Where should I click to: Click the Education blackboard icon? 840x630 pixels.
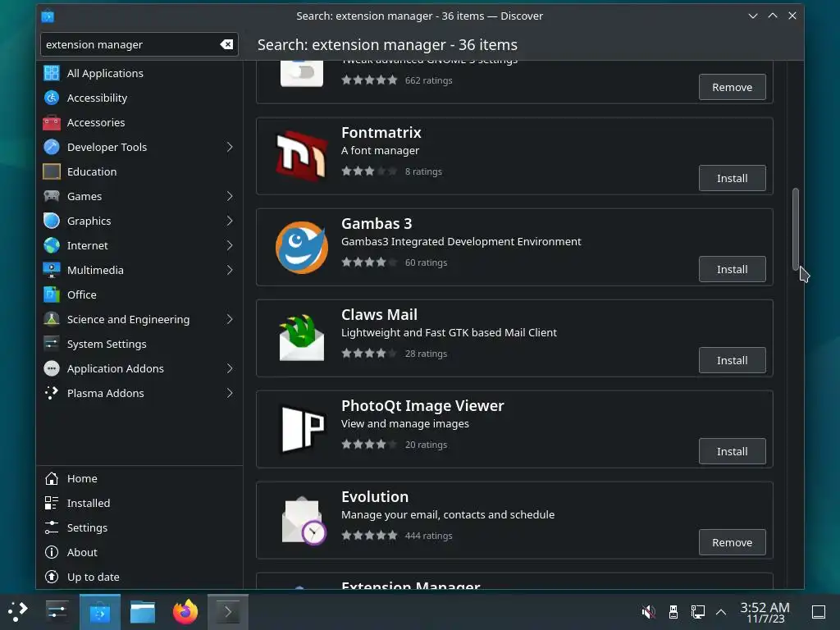pos(52,171)
